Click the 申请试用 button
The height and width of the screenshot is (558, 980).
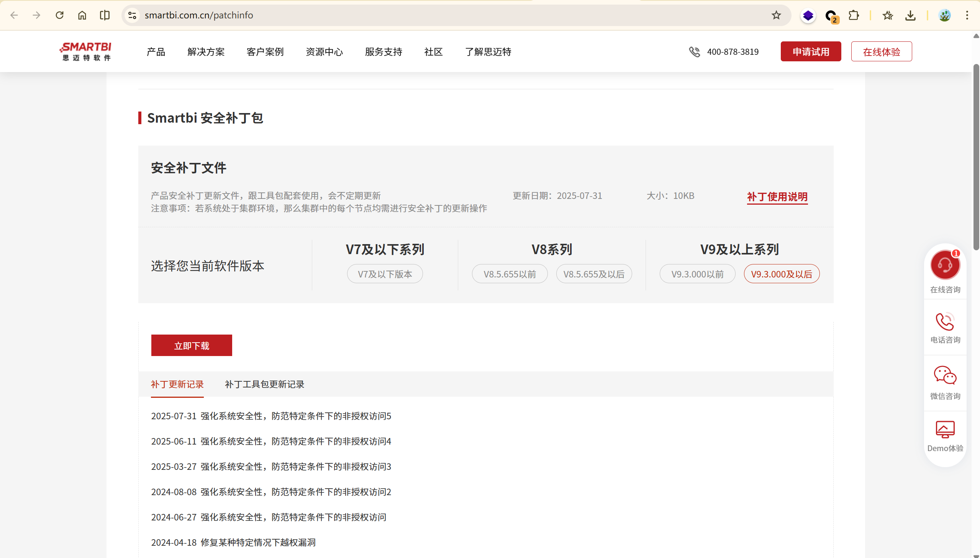click(x=811, y=52)
